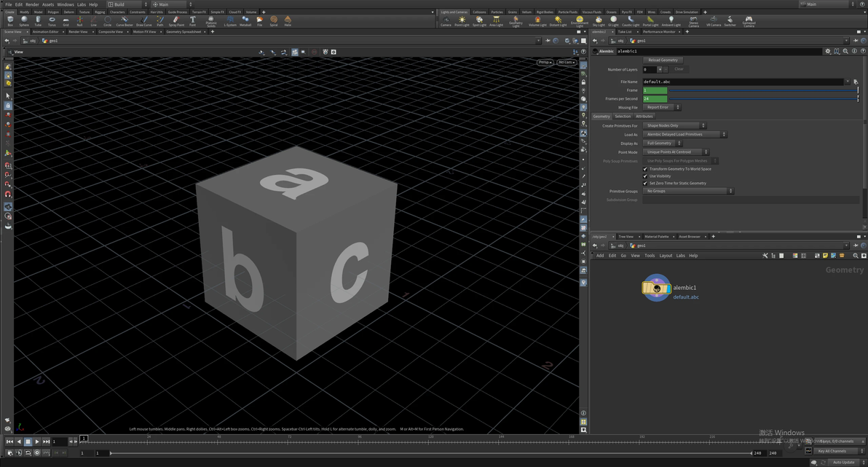Viewport: 868px width, 467px height.
Task: Select the Sphere tool on the Create shelf
Action: click(24, 20)
